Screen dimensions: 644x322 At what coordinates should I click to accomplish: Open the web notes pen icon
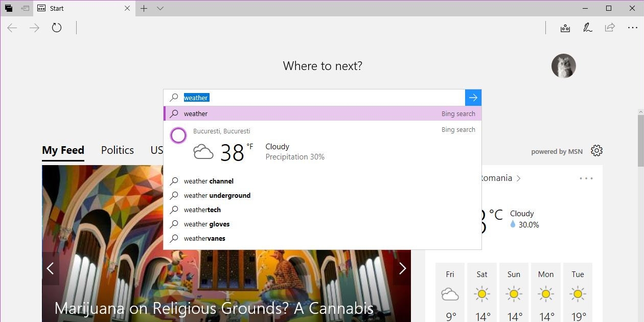click(588, 28)
